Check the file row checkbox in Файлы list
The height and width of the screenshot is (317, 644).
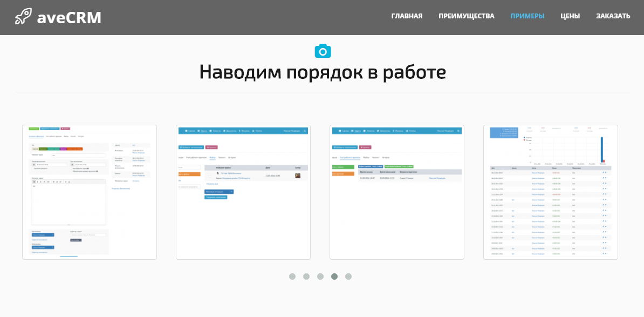click(209, 176)
